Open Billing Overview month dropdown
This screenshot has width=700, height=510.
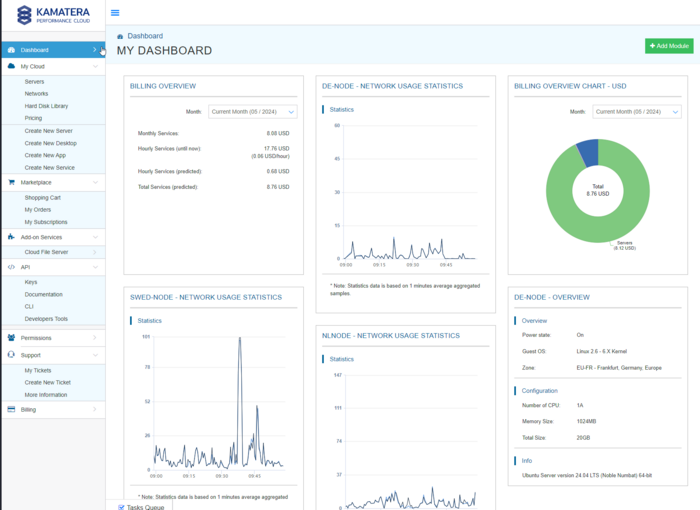click(x=252, y=112)
